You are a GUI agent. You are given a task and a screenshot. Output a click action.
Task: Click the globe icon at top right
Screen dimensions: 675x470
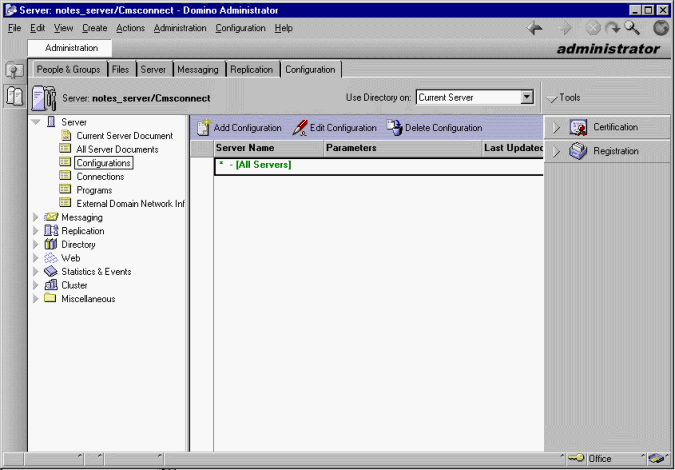point(661,28)
